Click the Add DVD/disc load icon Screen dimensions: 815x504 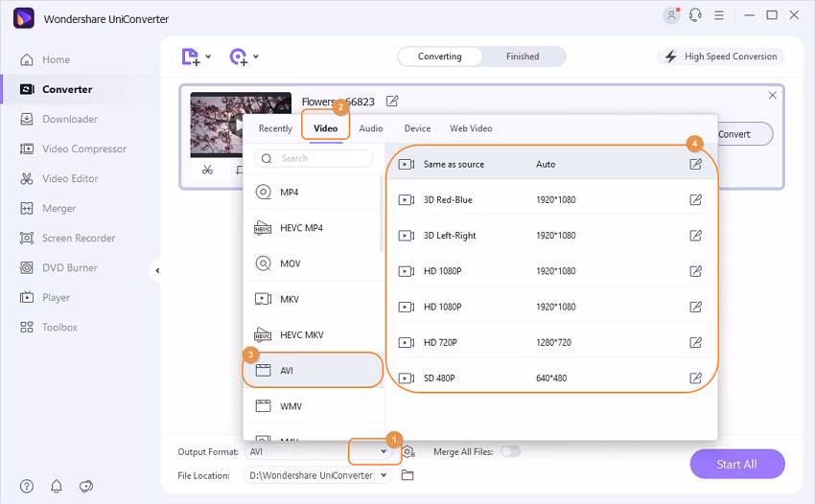[239, 57]
